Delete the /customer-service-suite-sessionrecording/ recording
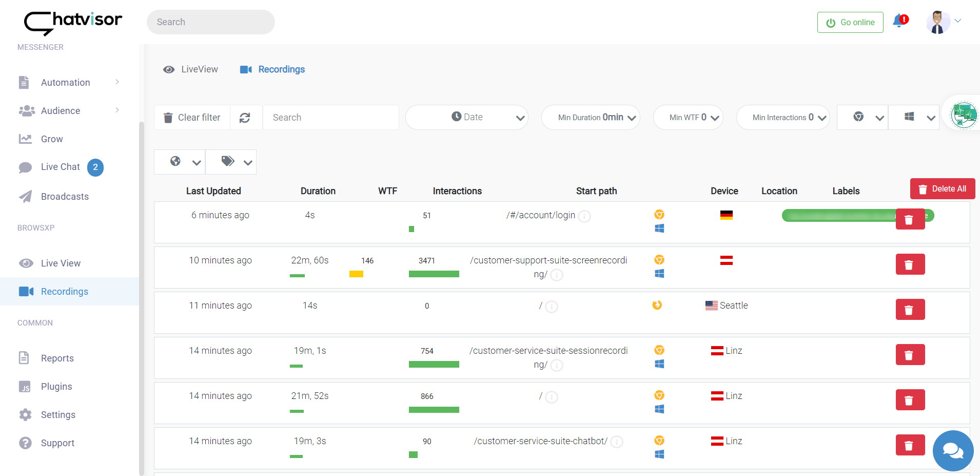The width and height of the screenshot is (980, 476). 910,355
